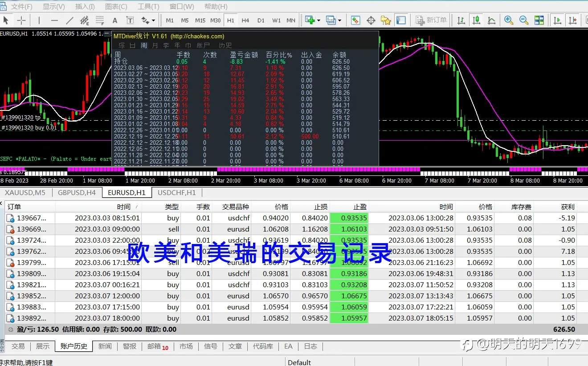Open the 窗口(W) menu

pyautogui.click(x=182, y=7)
